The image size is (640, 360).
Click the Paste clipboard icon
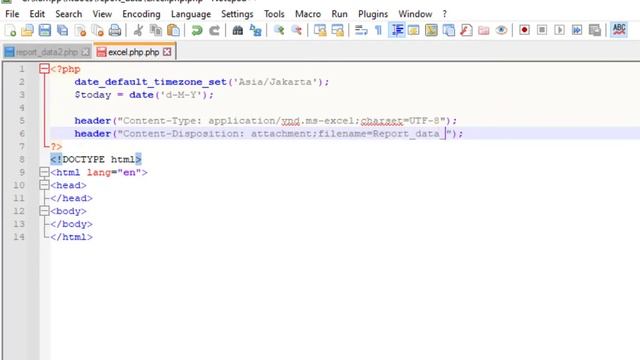173,30
